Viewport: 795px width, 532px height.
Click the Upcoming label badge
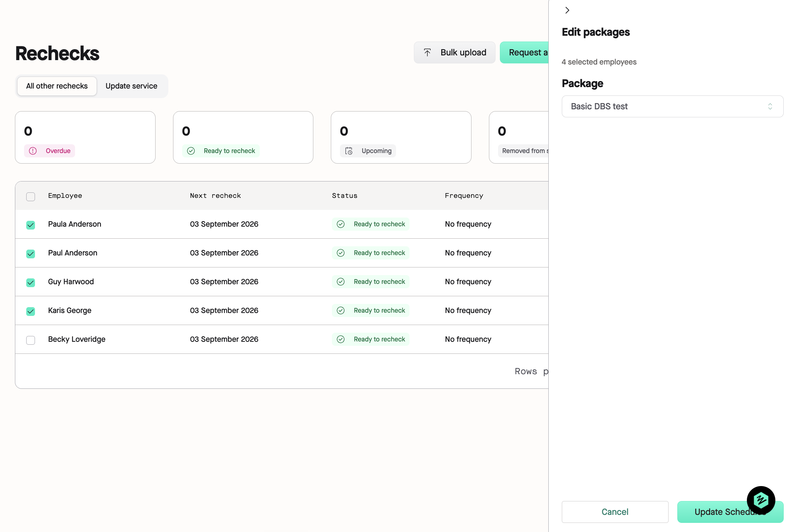pos(368,151)
